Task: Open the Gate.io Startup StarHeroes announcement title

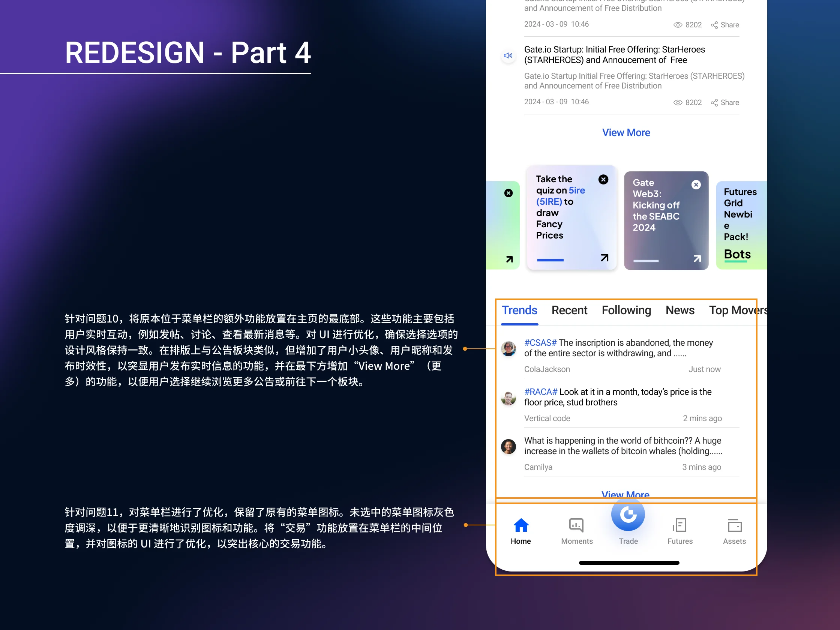Action: click(x=614, y=55)
